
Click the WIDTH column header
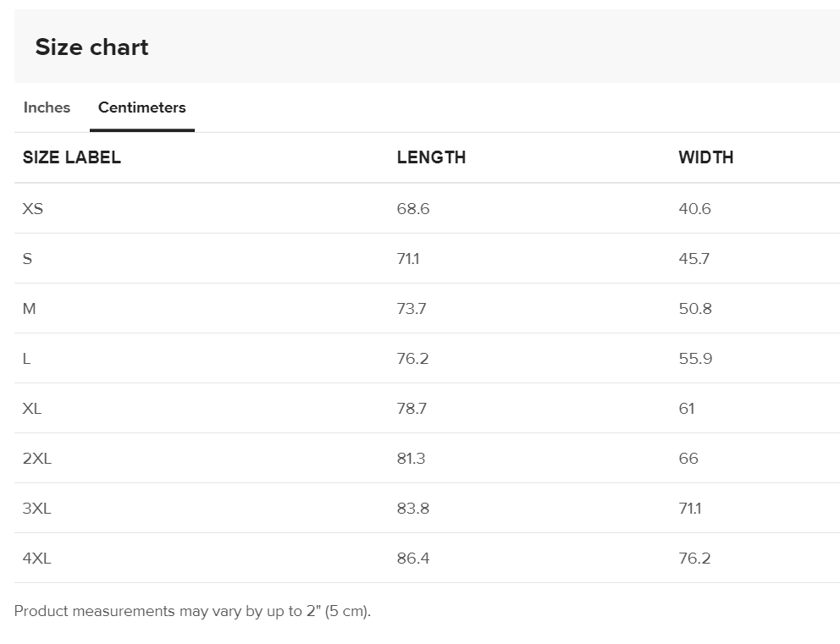[x=705, y=157]
